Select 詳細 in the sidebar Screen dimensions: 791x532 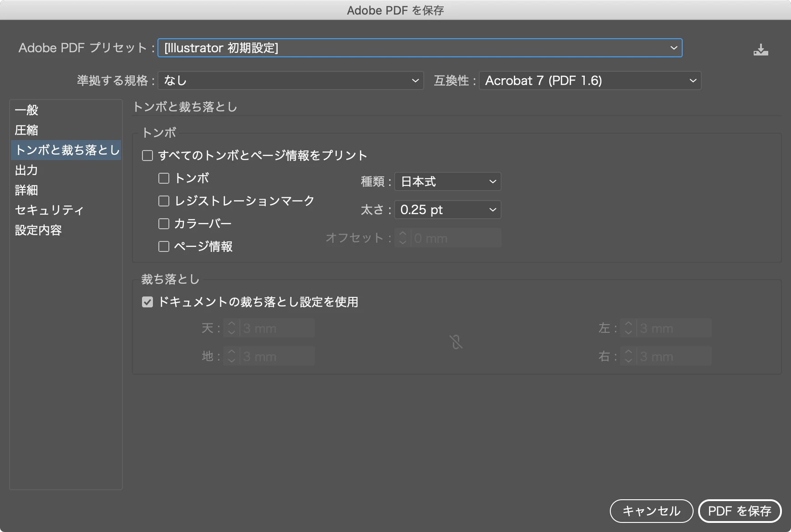[66, 190]
